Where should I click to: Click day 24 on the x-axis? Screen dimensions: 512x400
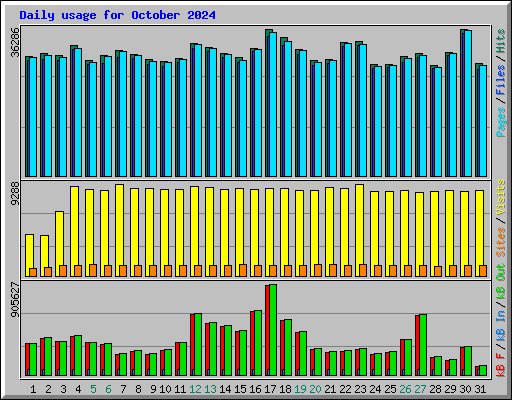(x=375, y=389)
